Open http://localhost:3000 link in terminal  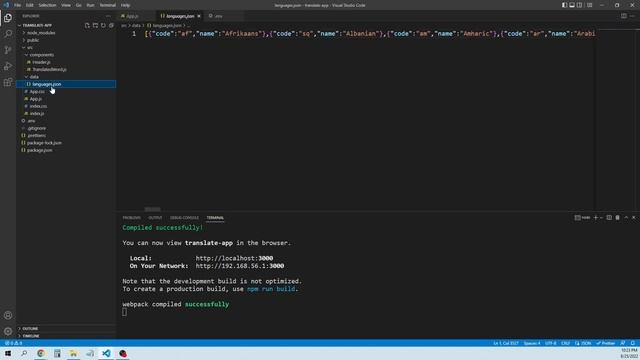click(234, 258)
